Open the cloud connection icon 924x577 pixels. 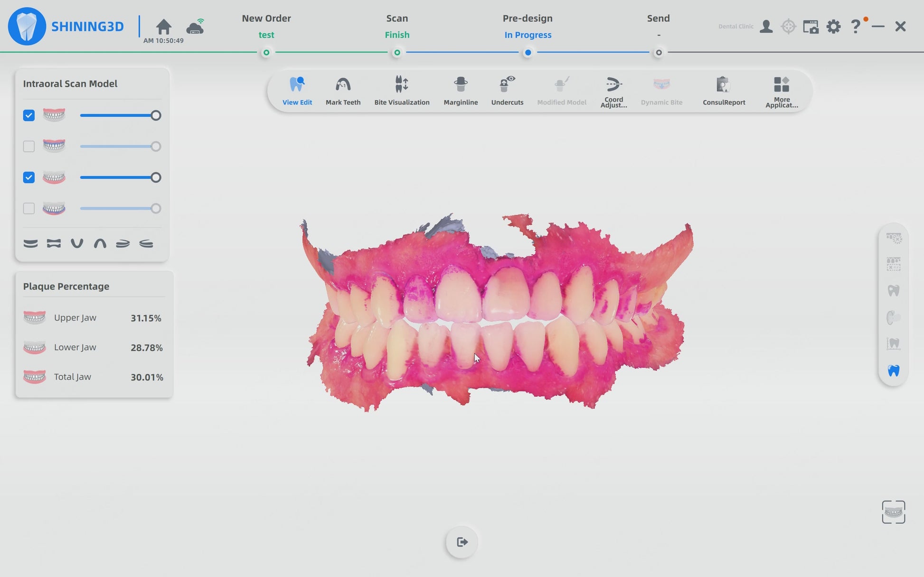coord(195,28)
